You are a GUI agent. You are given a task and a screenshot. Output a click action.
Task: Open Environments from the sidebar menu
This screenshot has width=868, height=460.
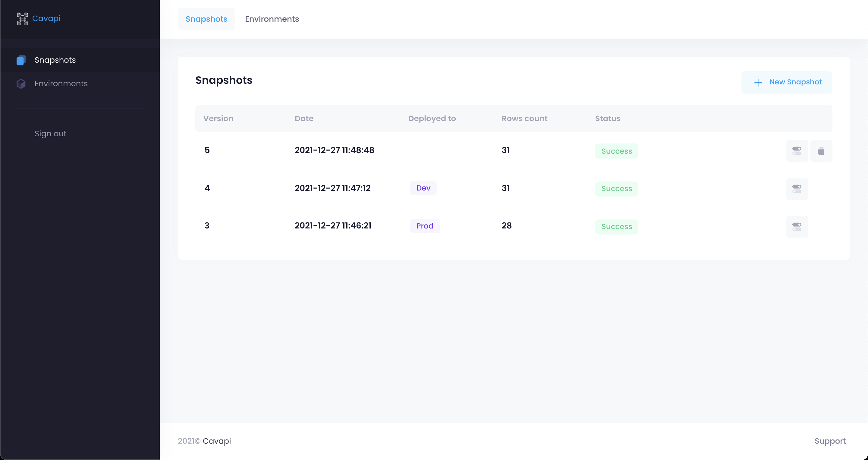pos(61,83)
